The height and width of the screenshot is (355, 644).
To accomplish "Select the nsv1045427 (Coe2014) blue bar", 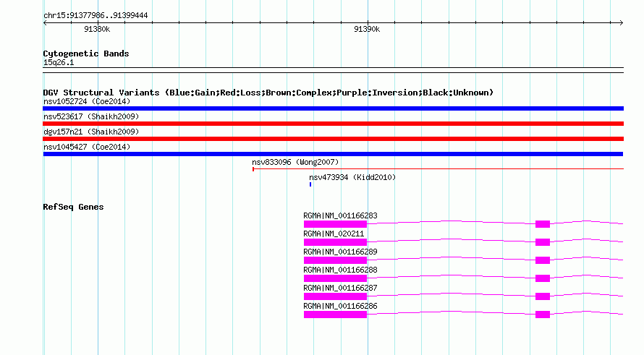I will (333, 154).
